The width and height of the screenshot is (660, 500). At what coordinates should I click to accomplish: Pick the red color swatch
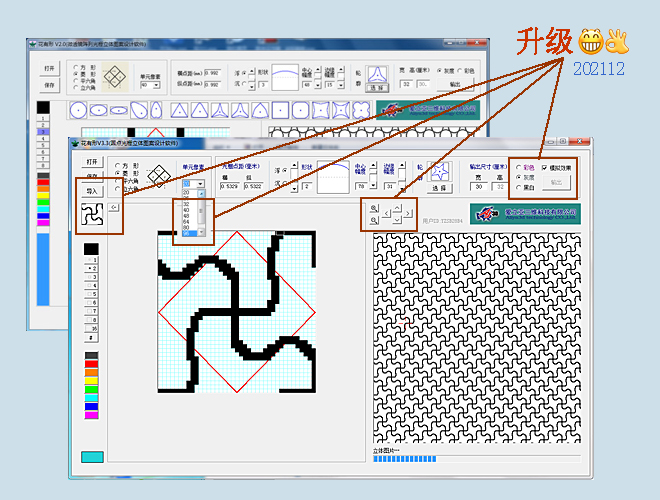point(92,364)
